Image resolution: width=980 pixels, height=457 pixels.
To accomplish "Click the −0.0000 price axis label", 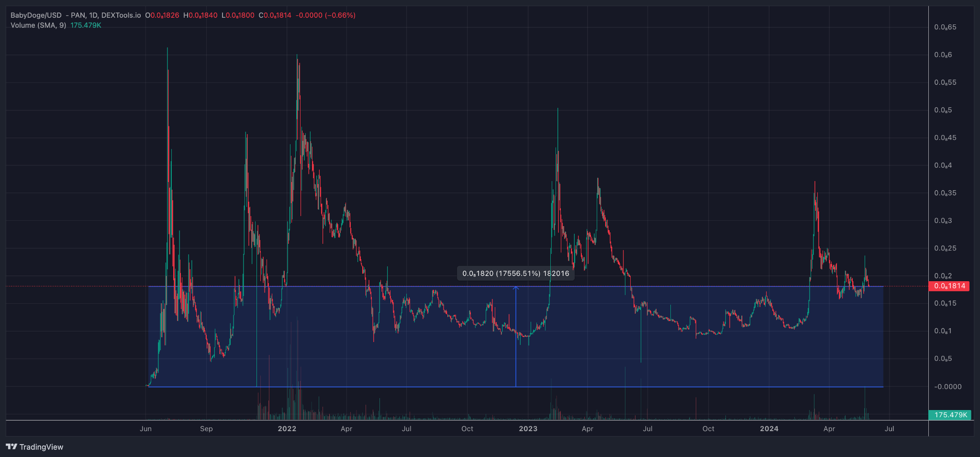I will click(x=947, y=387).
